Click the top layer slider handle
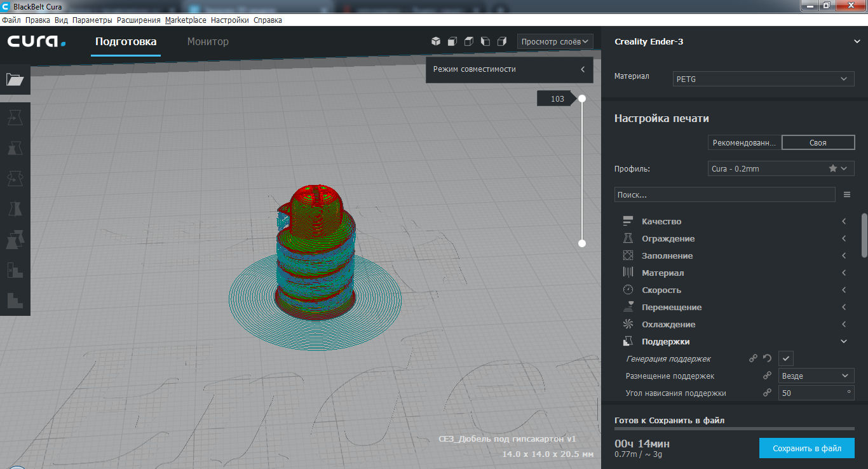 coord(581,99)
